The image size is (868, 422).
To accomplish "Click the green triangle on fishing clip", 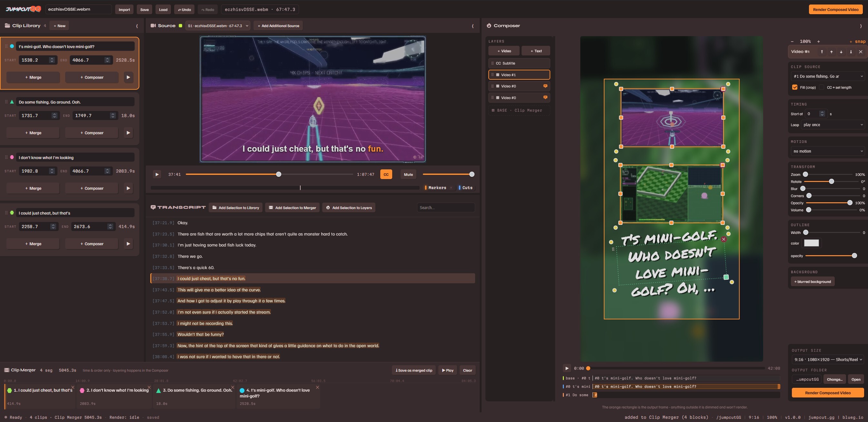I will 12,102.
